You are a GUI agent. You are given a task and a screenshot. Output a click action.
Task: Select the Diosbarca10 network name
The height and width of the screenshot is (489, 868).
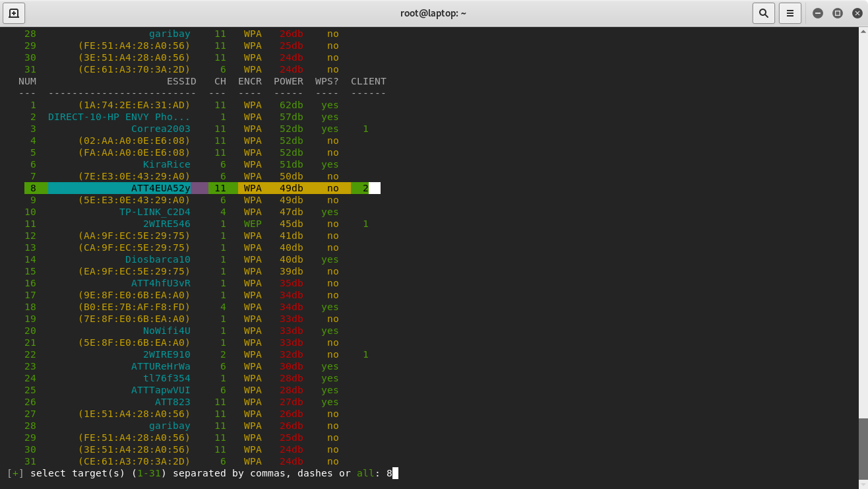pyautogui.click(x=158, y=259)
